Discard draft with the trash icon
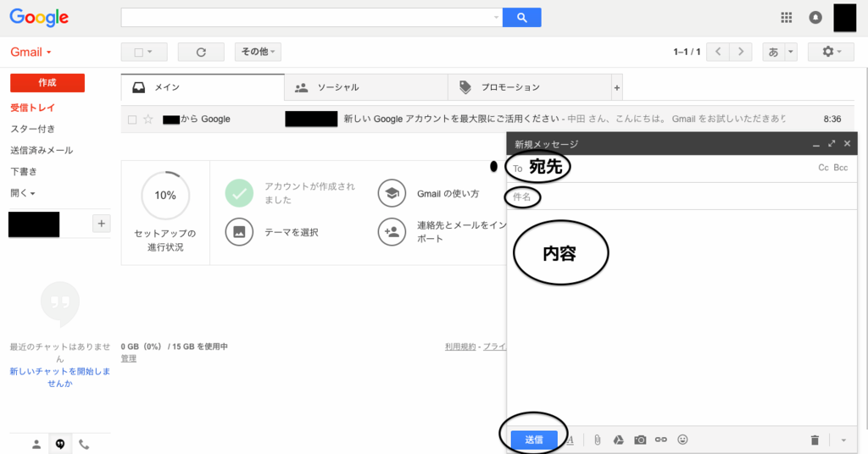This screenshot has height=454, width=868. 815,440
